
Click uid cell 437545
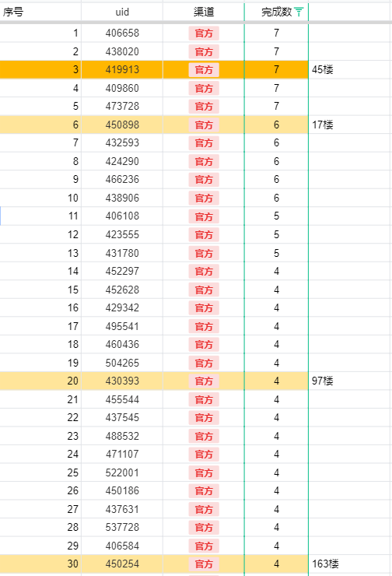click(122, 417)
